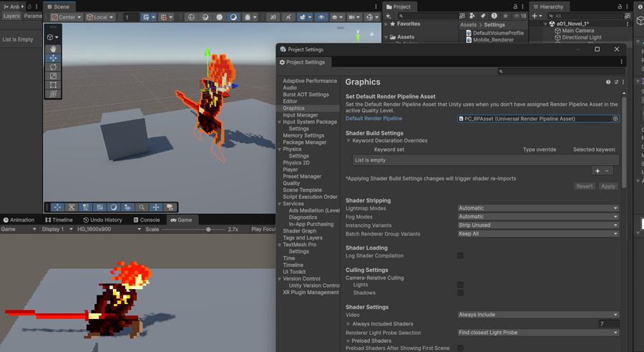Select the Hand (View) tool in Scene
The image size is (644, 352).
[x=53, y=49]
